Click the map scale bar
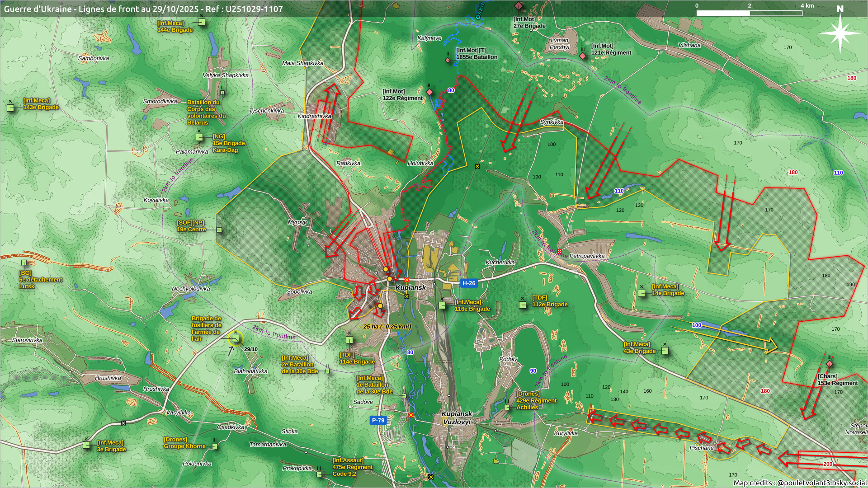Screen dimensions: 868x488 [x=749, y=13]
